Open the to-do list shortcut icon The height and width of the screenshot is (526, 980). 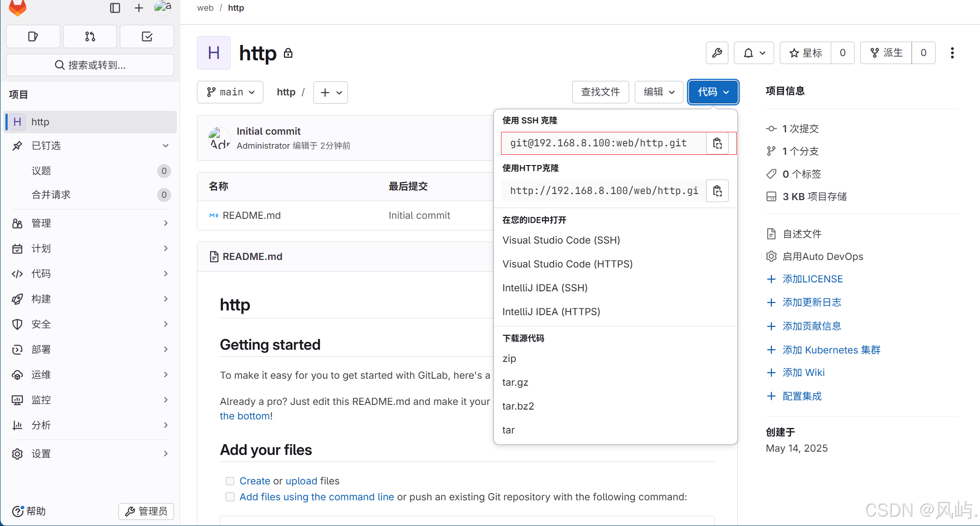[x=147, y=36]
